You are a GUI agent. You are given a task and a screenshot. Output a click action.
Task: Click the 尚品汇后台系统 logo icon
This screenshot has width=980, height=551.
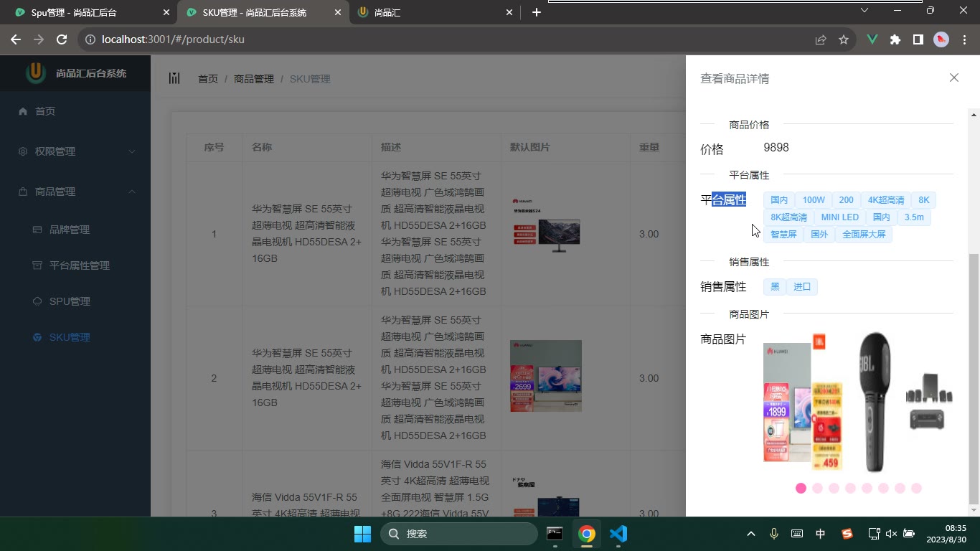coord(36,72)
